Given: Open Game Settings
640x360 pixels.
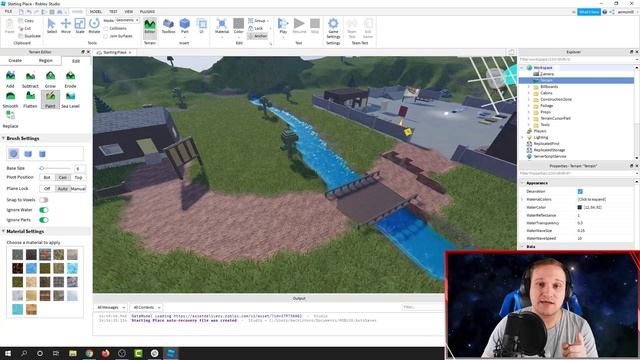Looking at the screenshot, I should coord(333,28).
